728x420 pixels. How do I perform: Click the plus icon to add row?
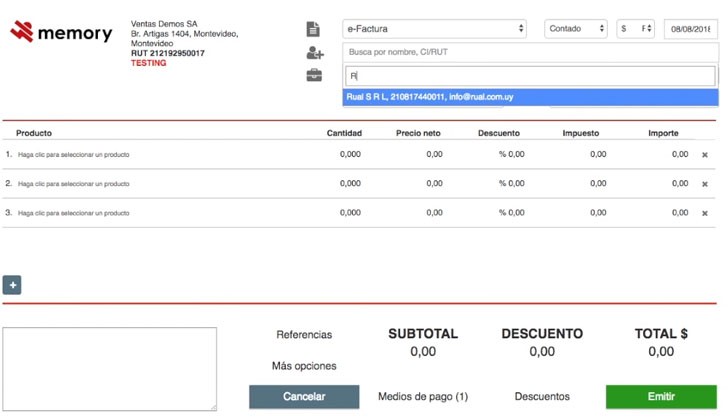coord(12,285)
